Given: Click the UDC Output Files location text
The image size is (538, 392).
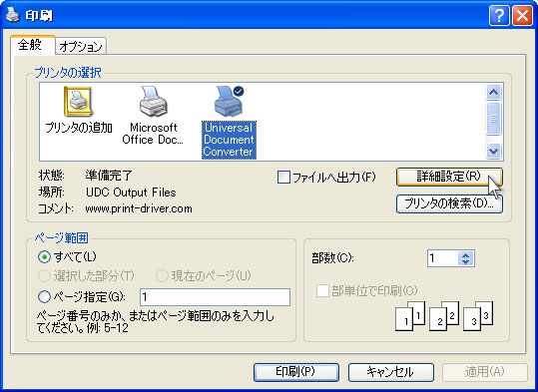Looking at the screenshot, I should tap(131, 193).
